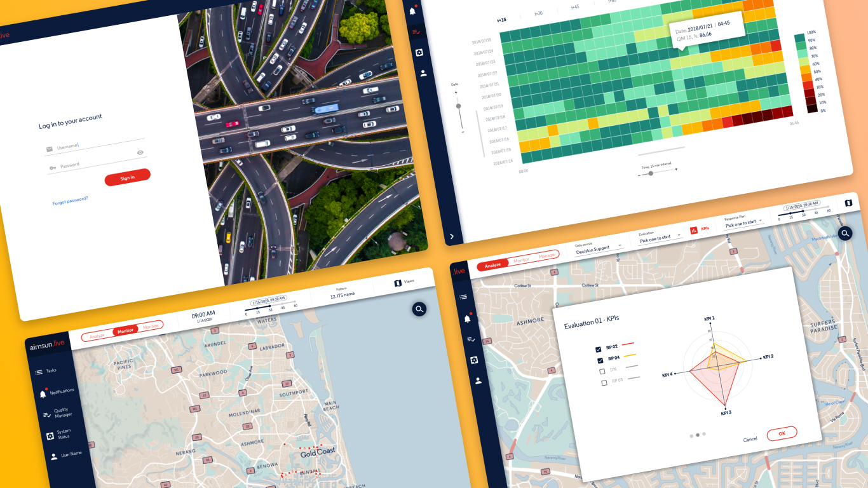Check the RP 03 checkbox
Screen dimensions: 868x488
(x=604, y=383)
